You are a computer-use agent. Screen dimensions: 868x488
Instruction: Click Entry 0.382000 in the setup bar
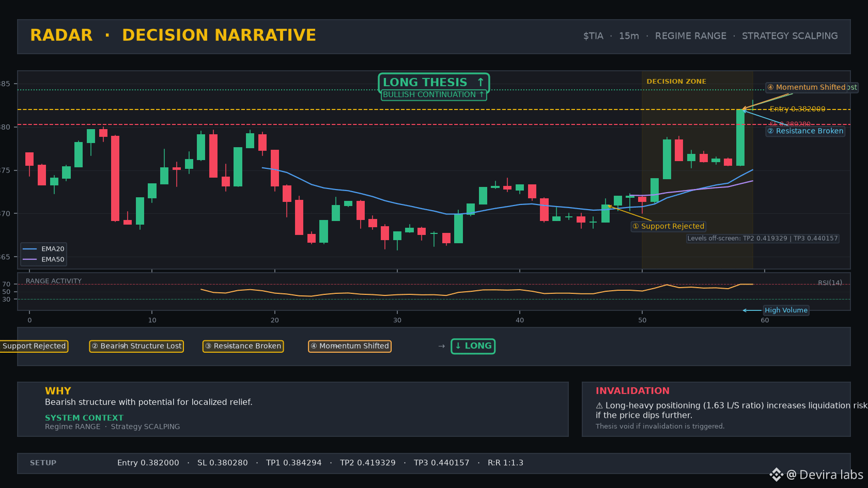148,463
